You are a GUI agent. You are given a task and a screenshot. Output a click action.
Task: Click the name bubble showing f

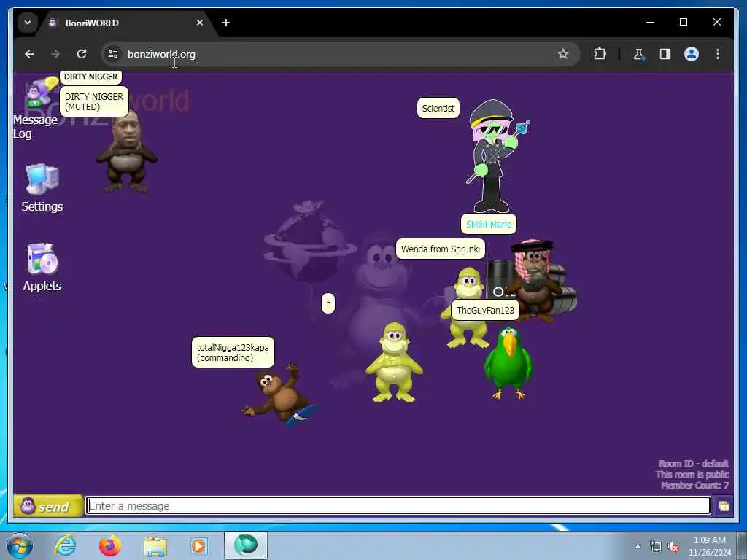[x=328, y=303]
